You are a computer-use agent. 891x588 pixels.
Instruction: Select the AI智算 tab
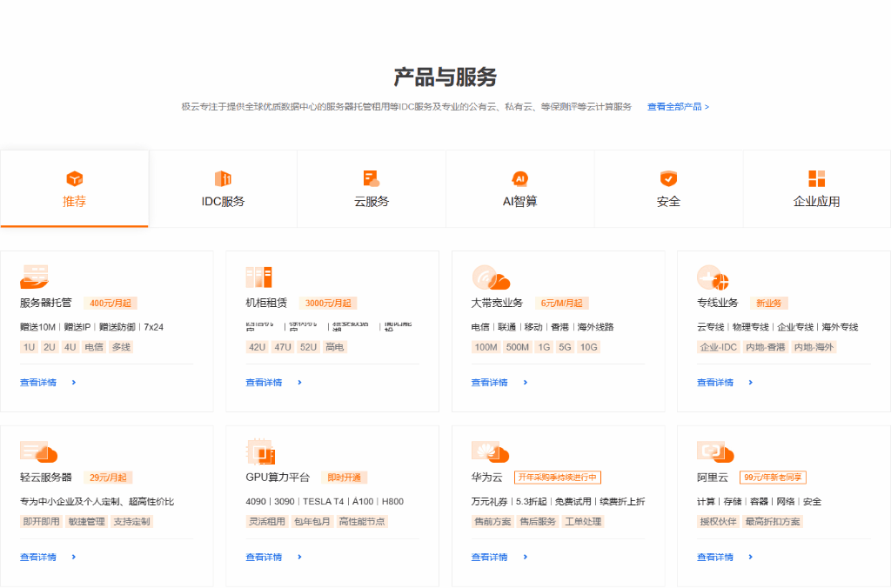(x=520, y=189)
